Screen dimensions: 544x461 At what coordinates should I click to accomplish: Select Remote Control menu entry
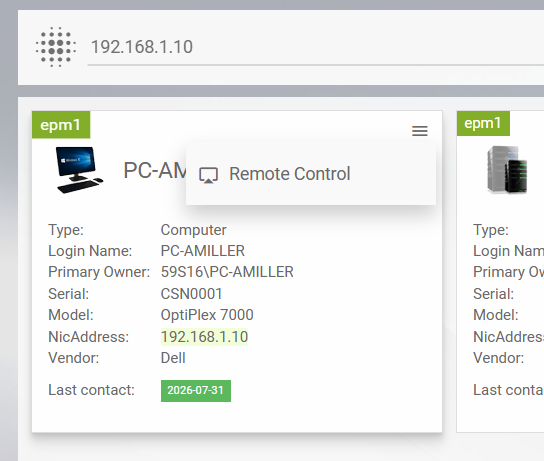click(311, 174)
